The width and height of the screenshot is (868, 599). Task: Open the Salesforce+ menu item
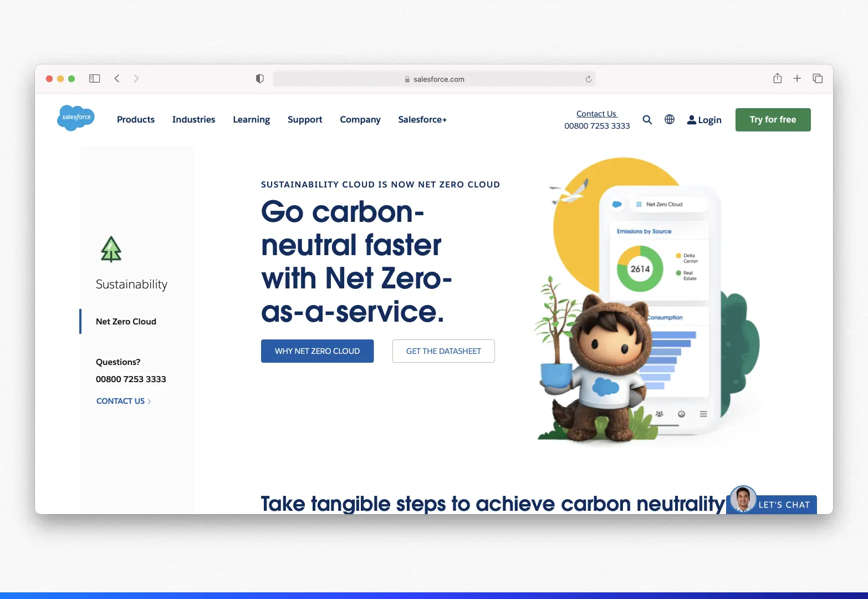pyautogui.click(x=422, y=119)
